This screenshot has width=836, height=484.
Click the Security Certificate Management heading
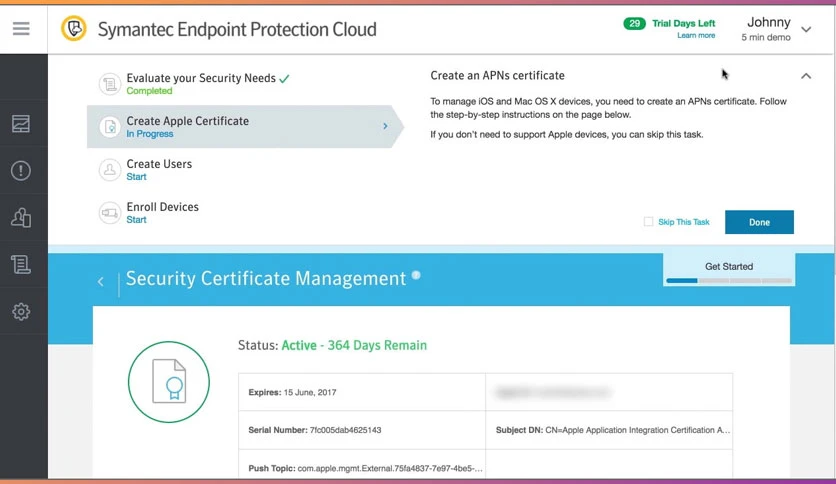266,278
